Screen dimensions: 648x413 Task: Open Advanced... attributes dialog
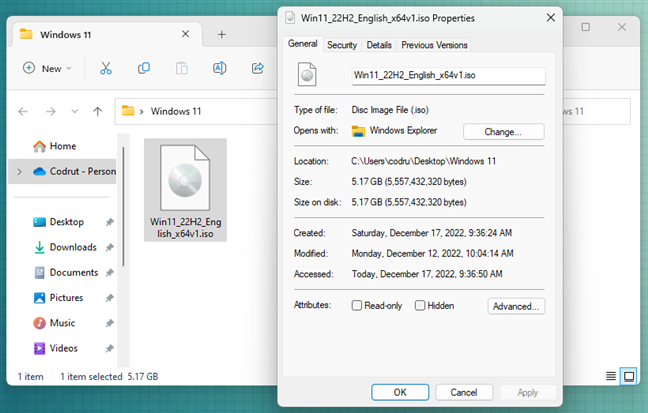516,306
